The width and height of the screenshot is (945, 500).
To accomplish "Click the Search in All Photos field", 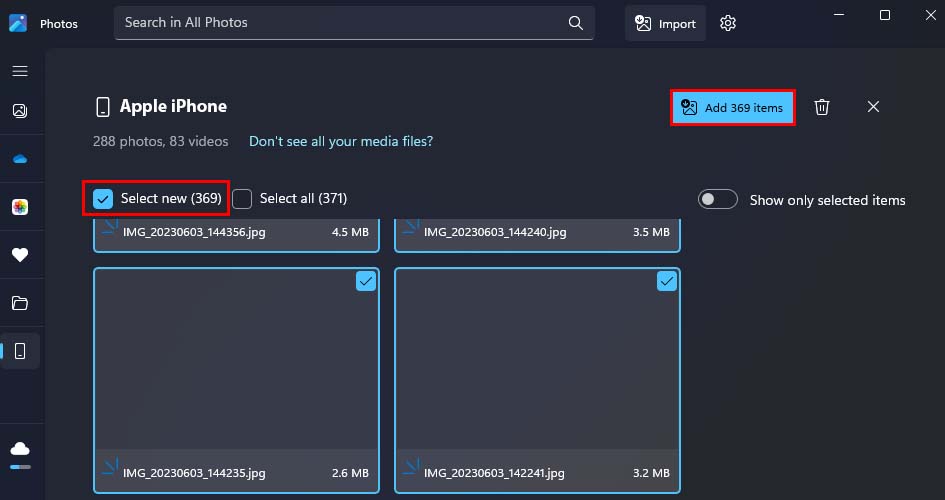I will pyautogui.click(x=340, y=22).
